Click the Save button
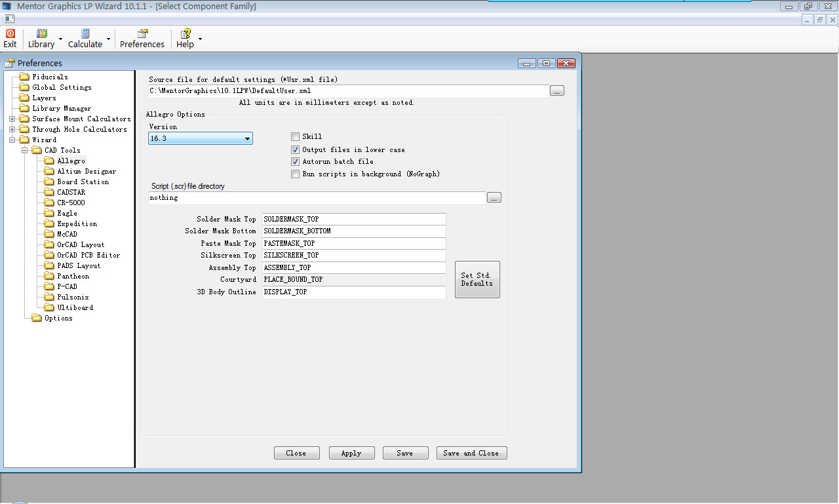 pos(405,453)
